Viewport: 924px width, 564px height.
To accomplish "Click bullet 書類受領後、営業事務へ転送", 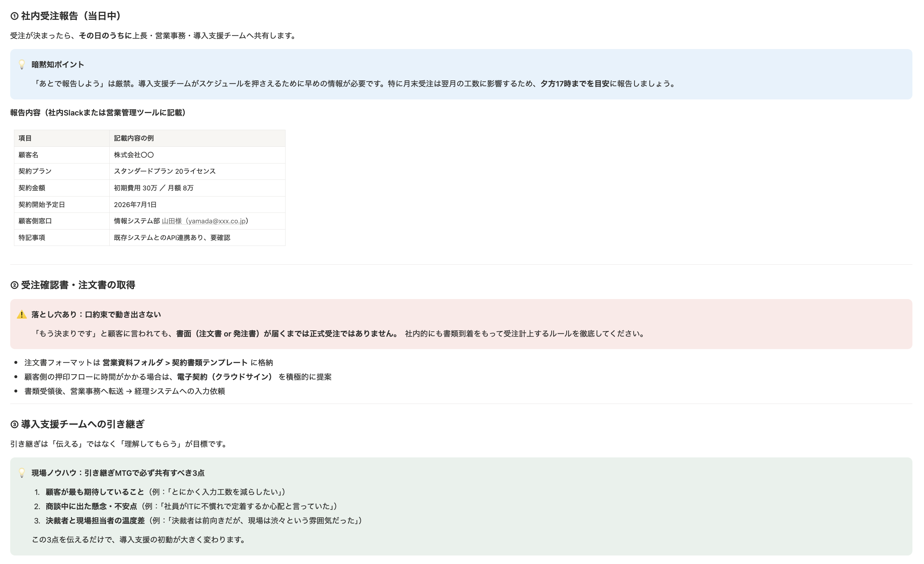I will (x=124, y=391).
